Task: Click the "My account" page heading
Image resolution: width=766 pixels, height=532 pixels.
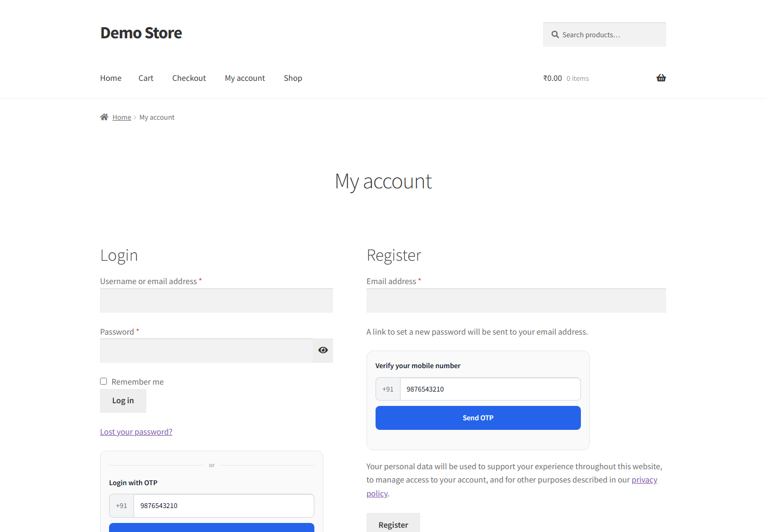Action: pos(383,181)
